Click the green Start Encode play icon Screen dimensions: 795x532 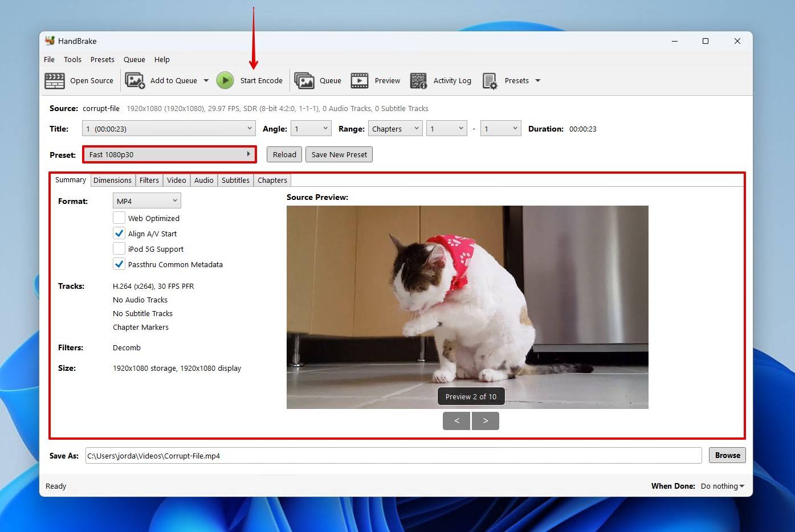225,81
